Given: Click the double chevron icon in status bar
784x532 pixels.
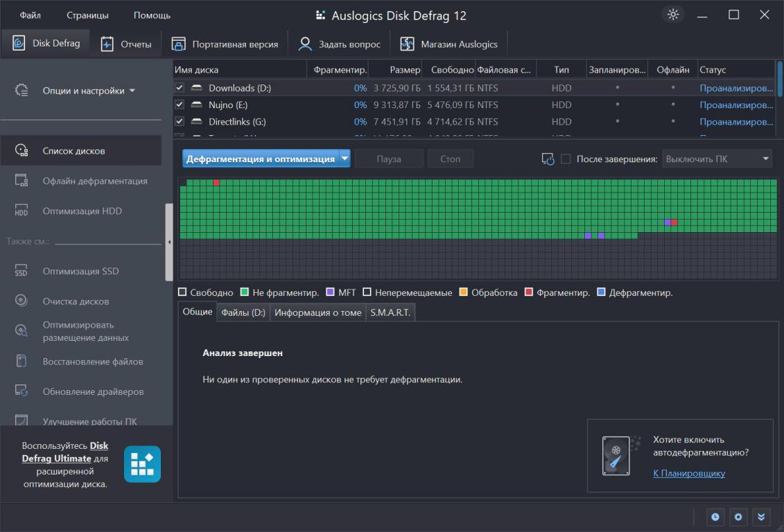Looking at the screenshot, I should click(x=761, y=517).
